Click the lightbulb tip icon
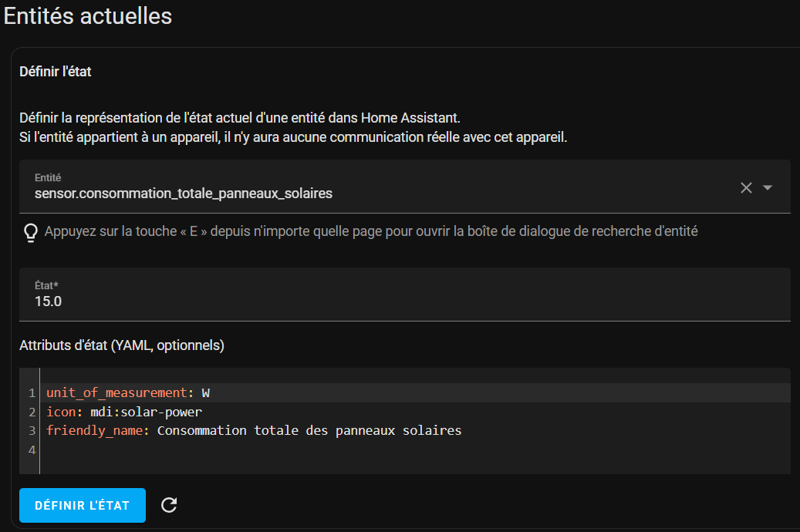Image resolution: width=800 pixels, height=532 pixels. coord(31,233)
